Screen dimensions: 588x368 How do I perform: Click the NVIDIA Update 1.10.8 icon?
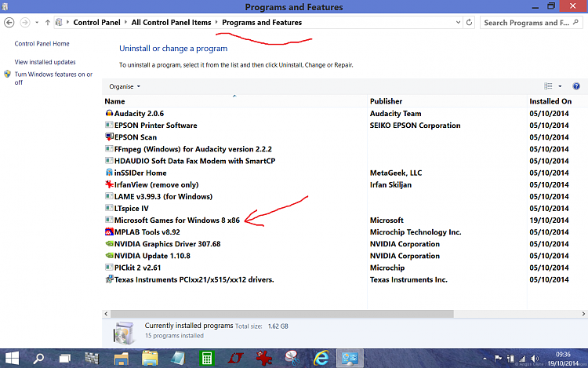[109, 256]
